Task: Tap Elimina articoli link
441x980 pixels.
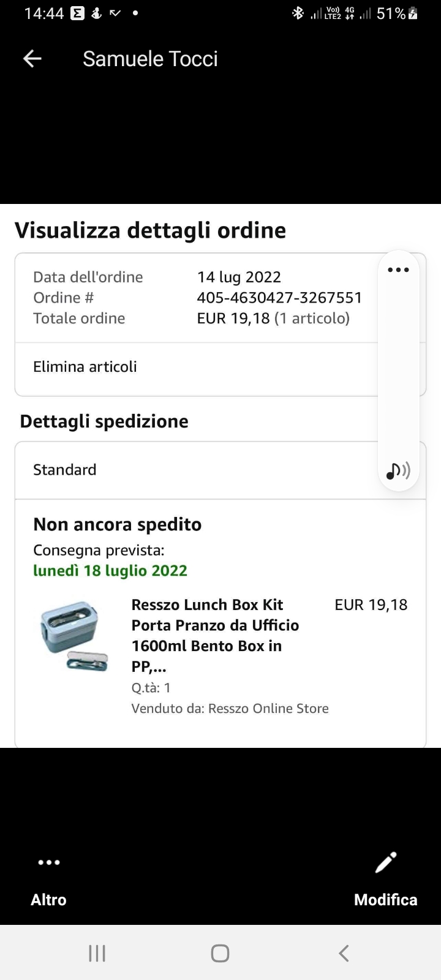Action: point(85,367)
